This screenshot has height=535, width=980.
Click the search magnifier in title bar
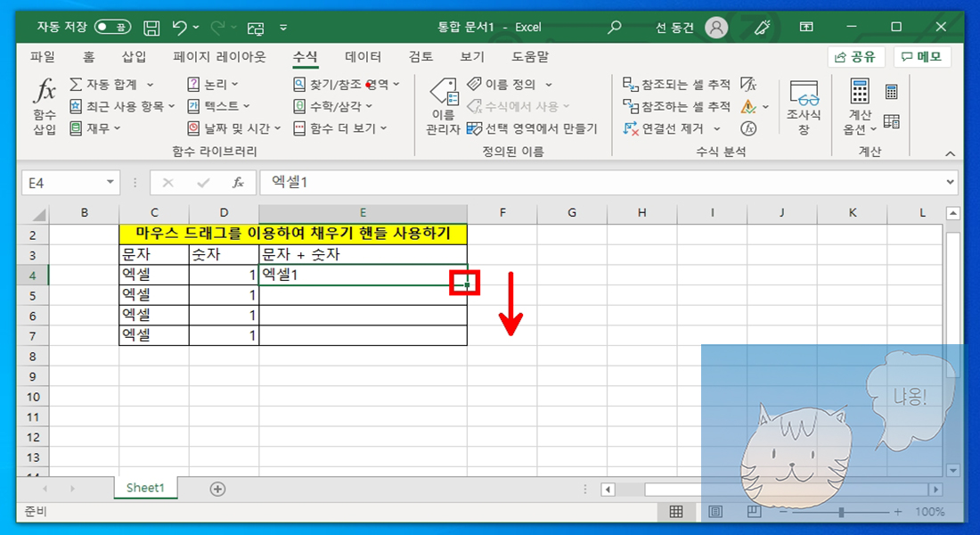point(615,27)
